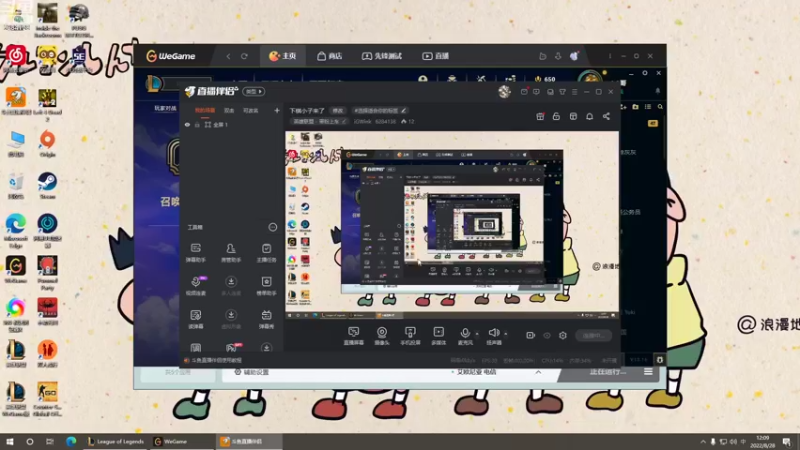Click the share icon in streaming header

606,116
